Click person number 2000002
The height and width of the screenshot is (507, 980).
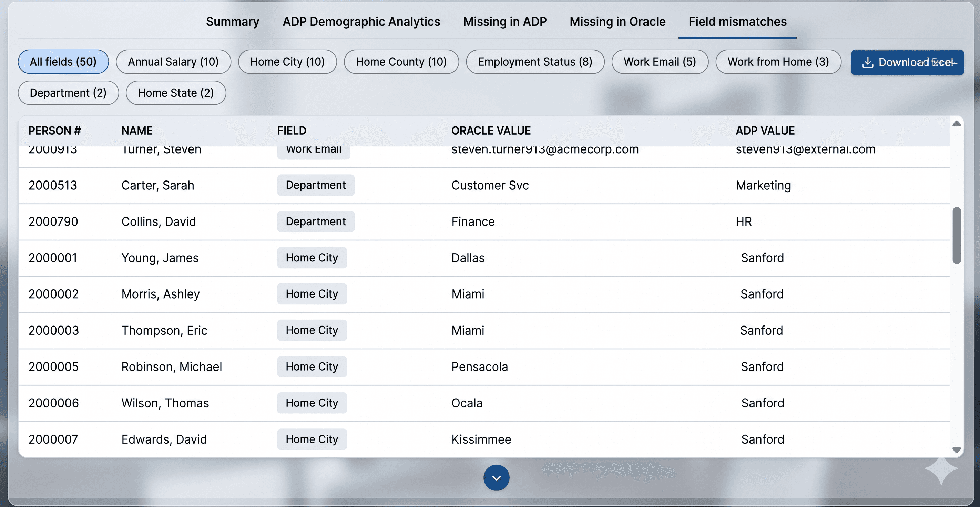click(53, 294)
